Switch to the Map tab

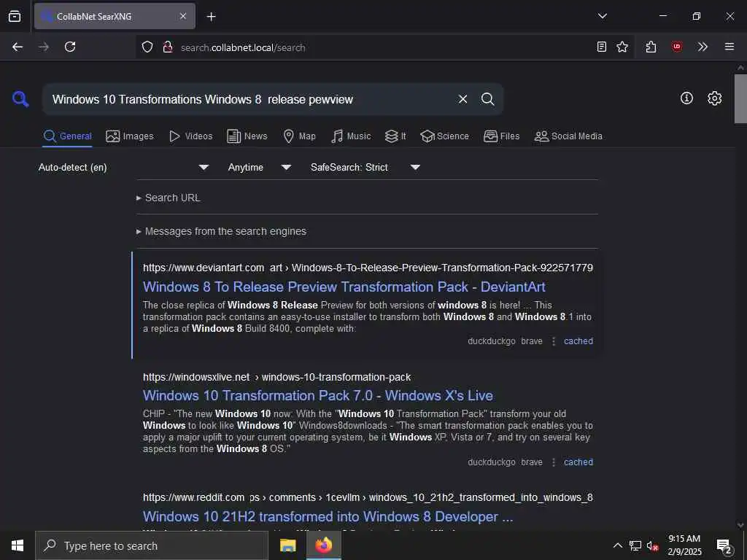300,136
